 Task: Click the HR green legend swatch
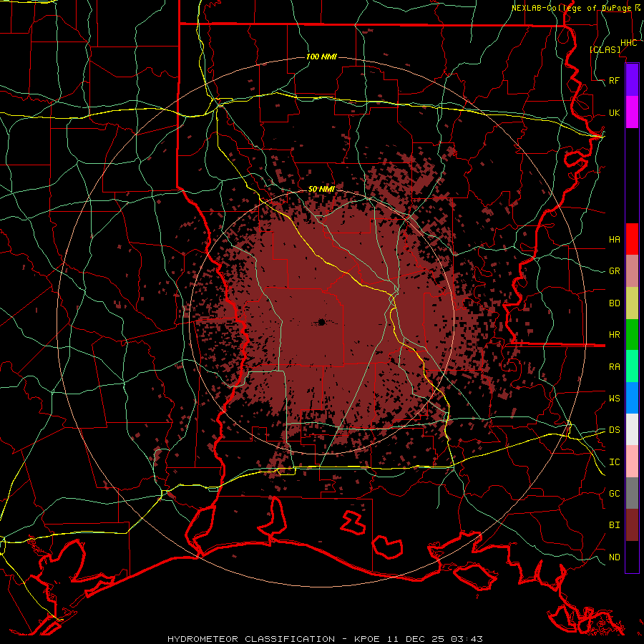632,335
